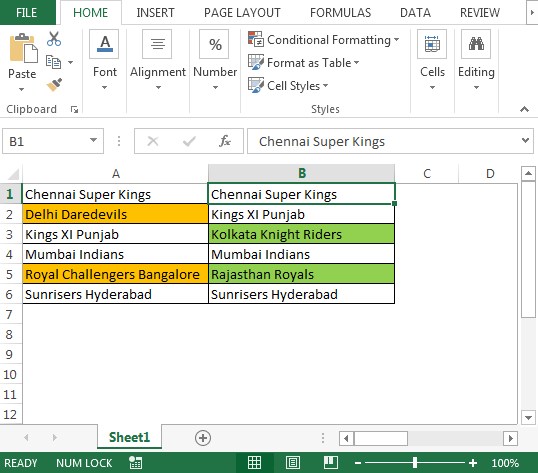The image size is (538, 473).
Task: Switch to the FORMULAS tab
Action: (x=340, y=13)
